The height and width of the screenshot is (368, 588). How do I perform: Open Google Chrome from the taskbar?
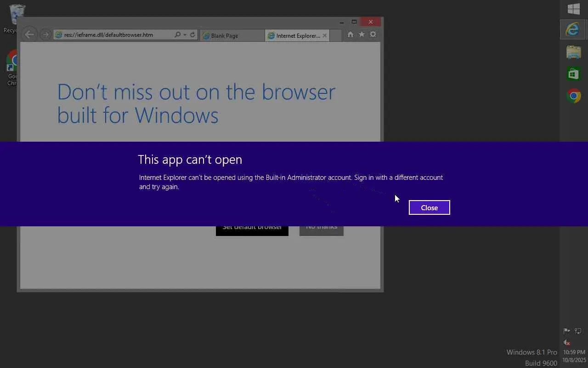[574, 96]
